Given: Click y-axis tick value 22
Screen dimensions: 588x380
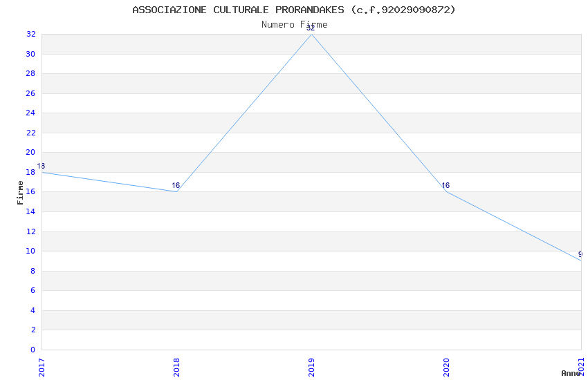Looking at the screenshot, I should 30,133.
